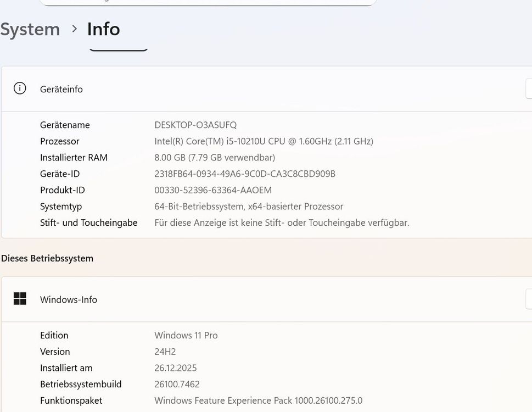The width and height of the screenshot is (532, 412).
Task: Select the Geräte-ID value
Action: 244,174
